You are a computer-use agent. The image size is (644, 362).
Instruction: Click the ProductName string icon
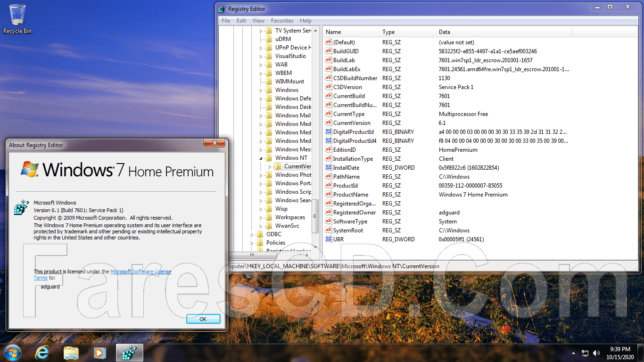coord(329,195)
